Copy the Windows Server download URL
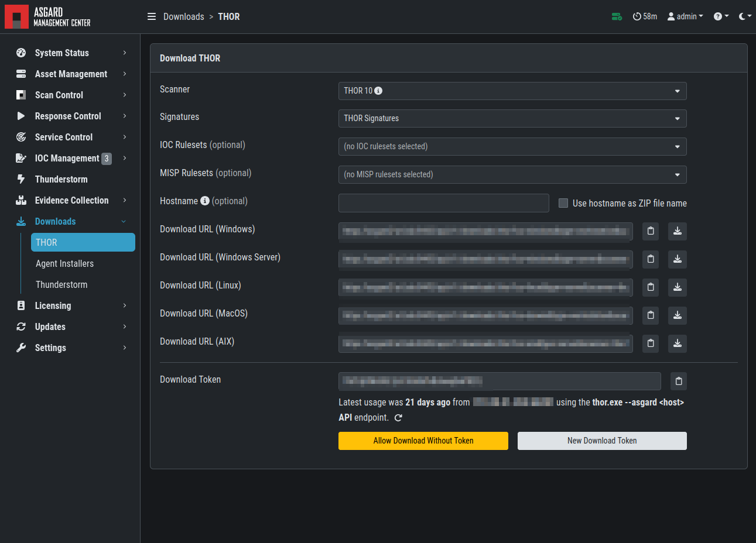This screenshot has width=756, height=543. pos(651,259)
